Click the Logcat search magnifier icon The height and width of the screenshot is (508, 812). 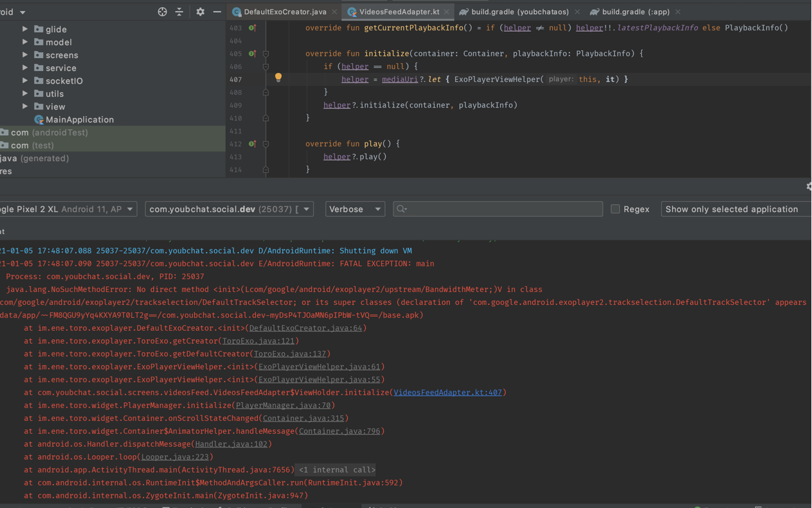click(402, 209)
